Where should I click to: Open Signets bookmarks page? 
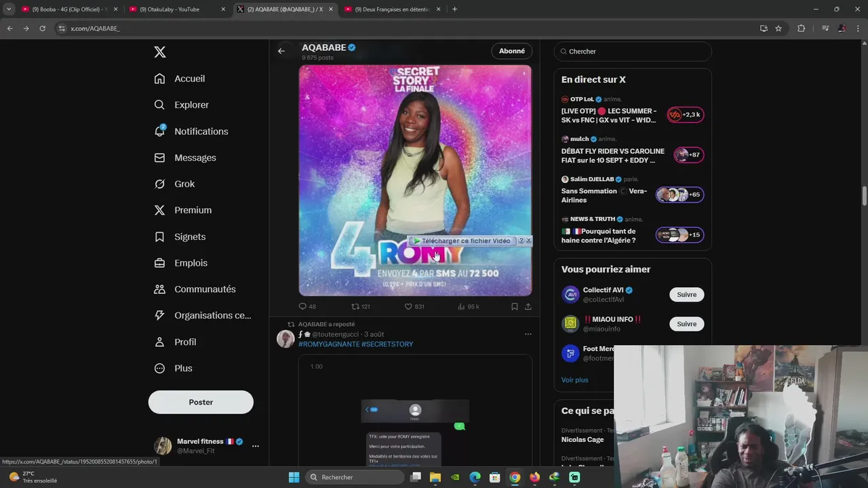pos(180,237)
